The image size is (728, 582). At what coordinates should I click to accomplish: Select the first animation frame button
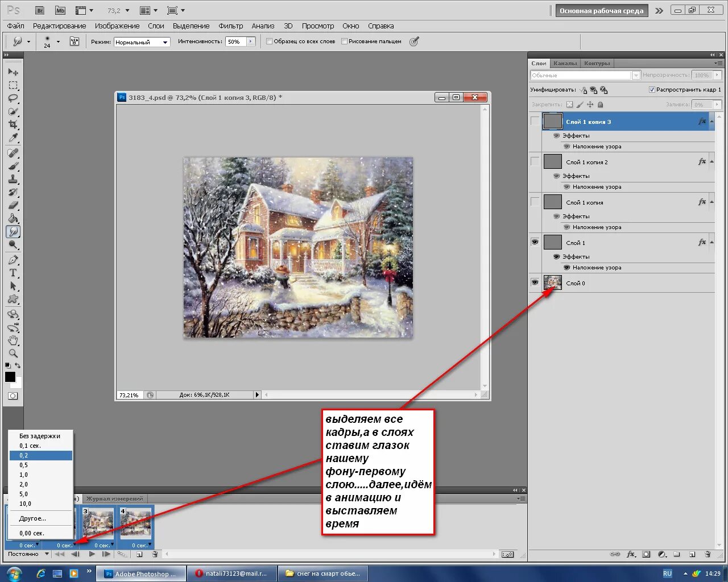59,554
